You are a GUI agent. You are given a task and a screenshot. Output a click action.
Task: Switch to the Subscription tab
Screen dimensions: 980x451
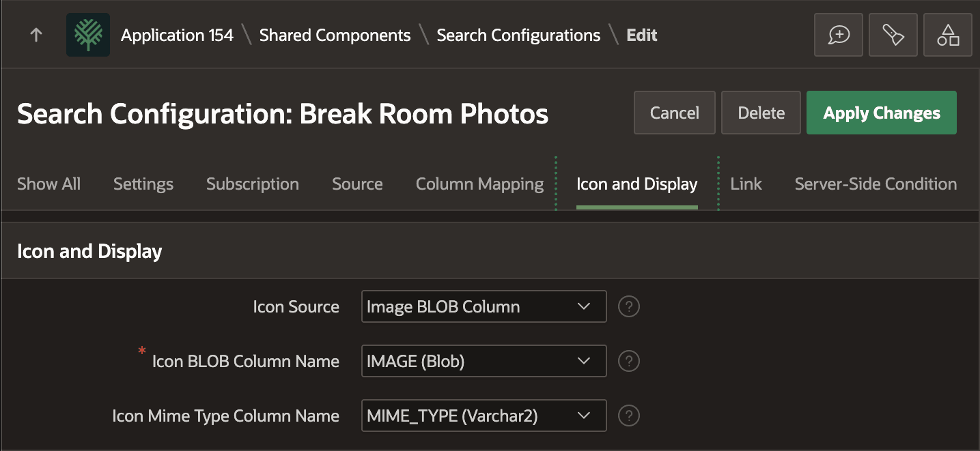(253, 184)
